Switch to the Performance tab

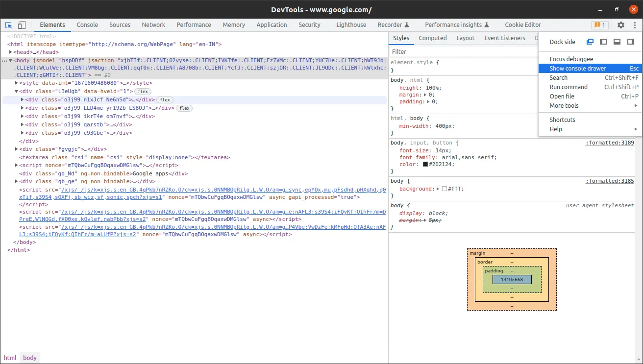coord(194,25)
